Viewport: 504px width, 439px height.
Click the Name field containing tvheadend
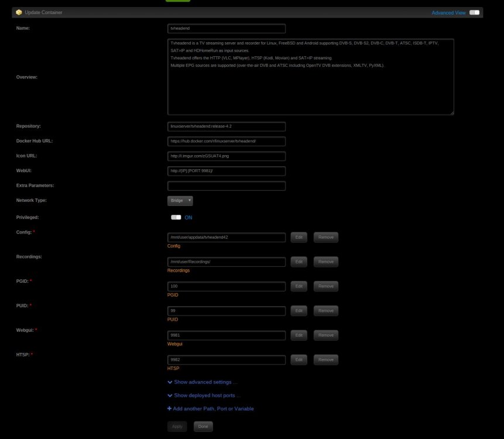[x=227, y=28]
